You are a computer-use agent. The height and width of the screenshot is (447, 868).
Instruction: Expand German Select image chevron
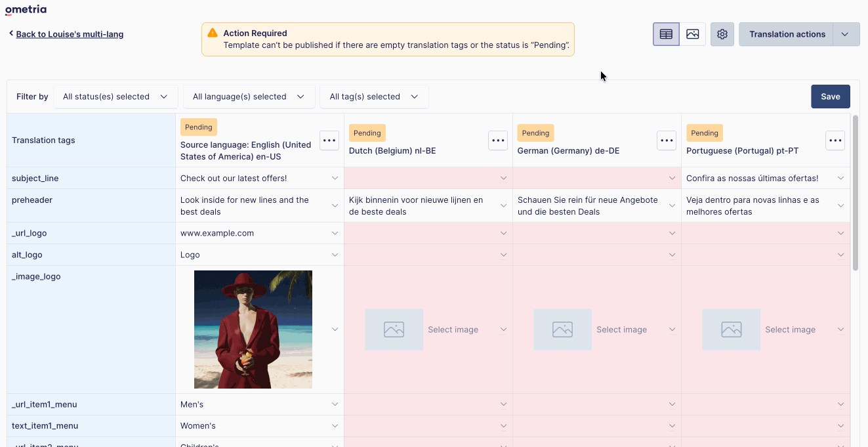(x=672, y=330)
